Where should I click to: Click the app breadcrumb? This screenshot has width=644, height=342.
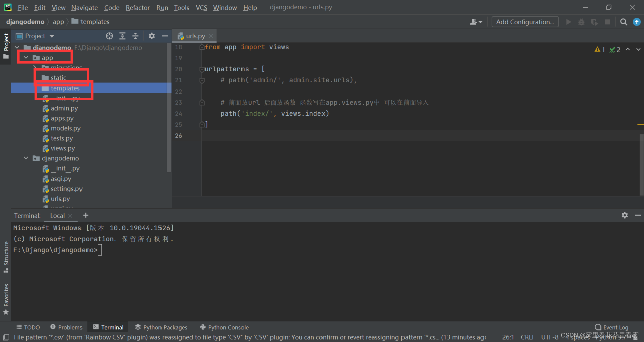tap(58, 22)
